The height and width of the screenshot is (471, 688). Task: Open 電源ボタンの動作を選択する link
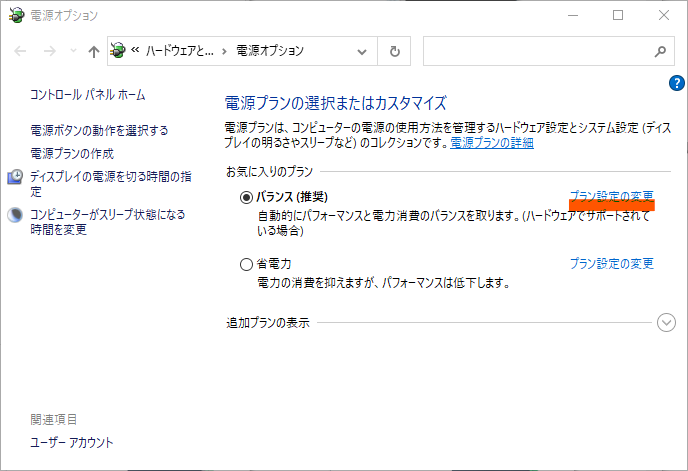pos(99,130)
